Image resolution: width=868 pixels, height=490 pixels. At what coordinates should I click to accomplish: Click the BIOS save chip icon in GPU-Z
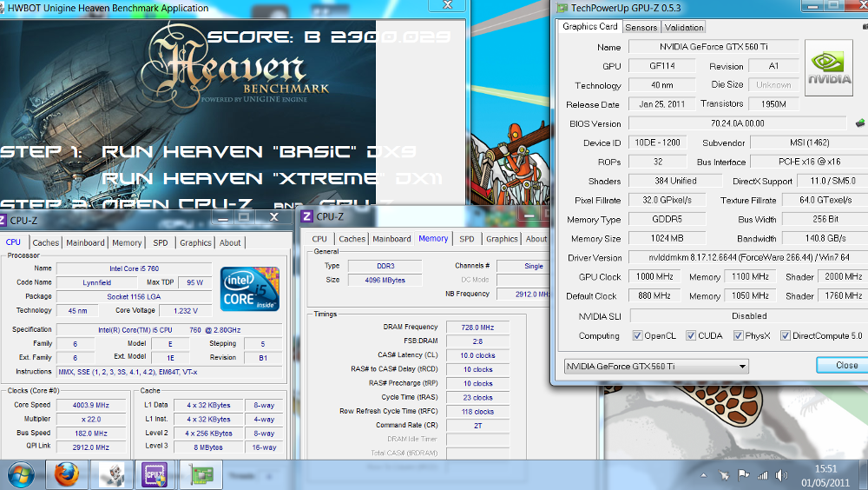tap(859, 123)
